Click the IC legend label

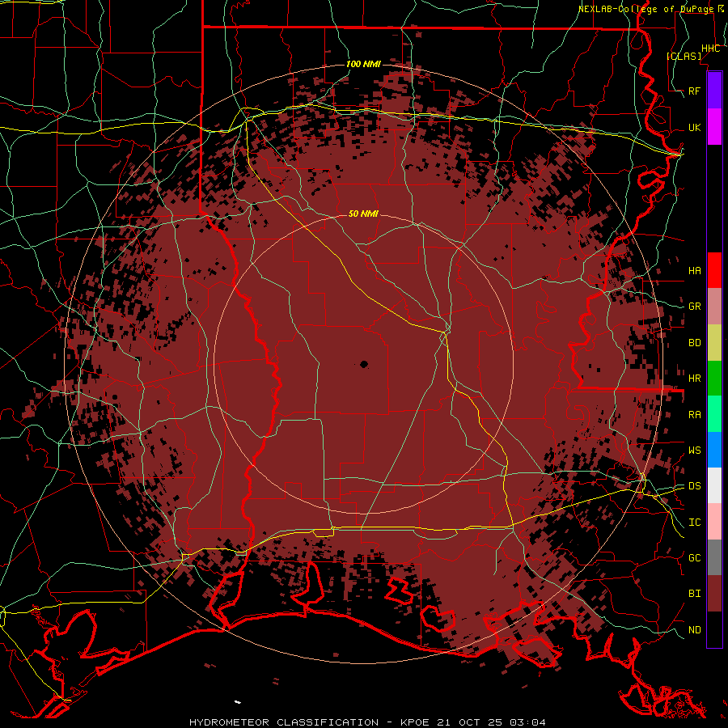(695, 523)
